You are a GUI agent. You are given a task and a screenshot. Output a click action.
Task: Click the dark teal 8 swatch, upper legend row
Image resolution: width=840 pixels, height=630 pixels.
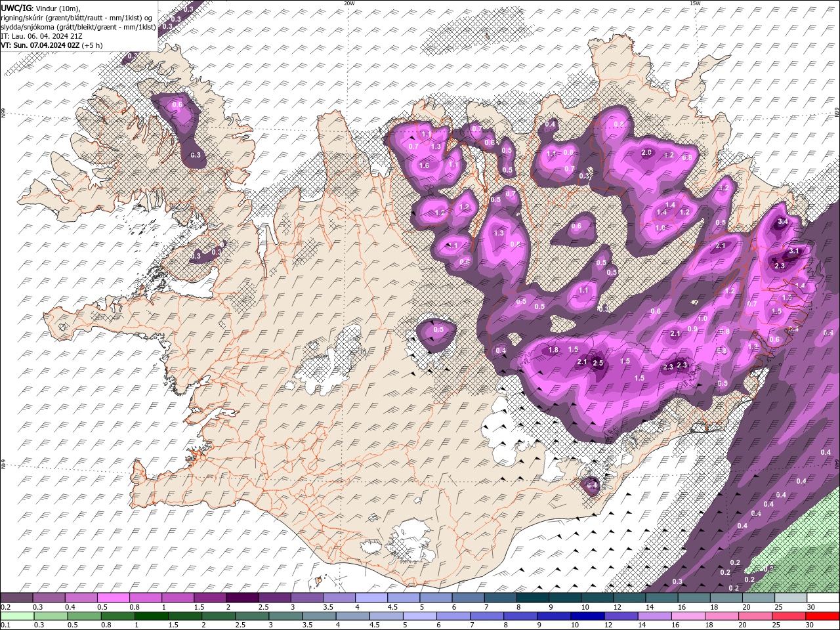(533, 598)
